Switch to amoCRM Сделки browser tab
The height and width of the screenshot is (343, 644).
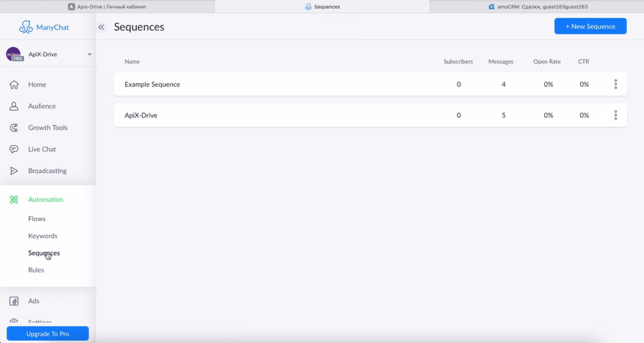click(x=537, y=7)
